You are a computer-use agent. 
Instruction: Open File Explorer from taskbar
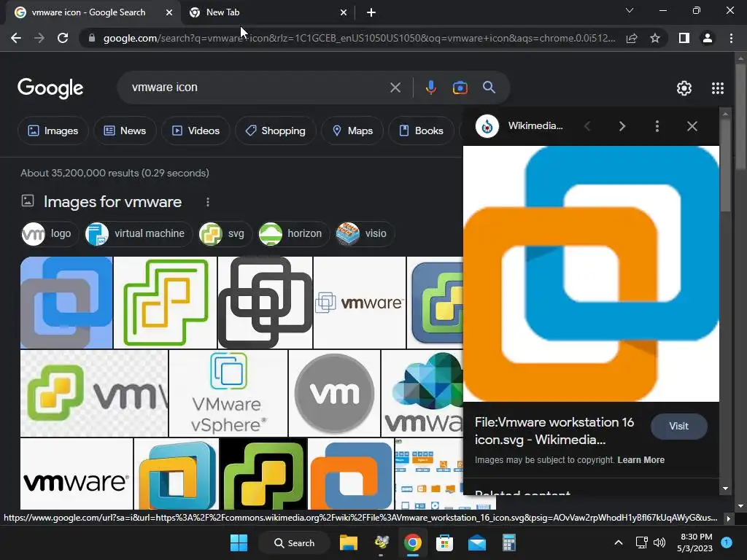click(348, 542)
